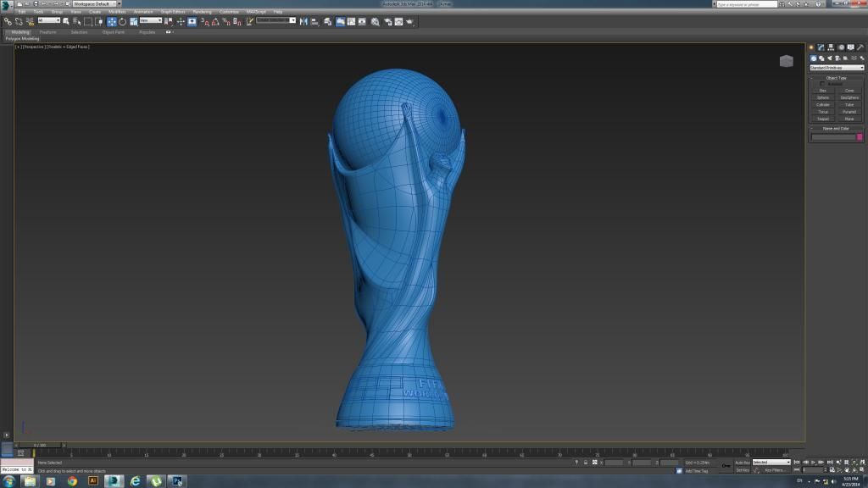Select the Lights category icon
The height and width of the screenshot is (488, 868).
tap(829, 58)
